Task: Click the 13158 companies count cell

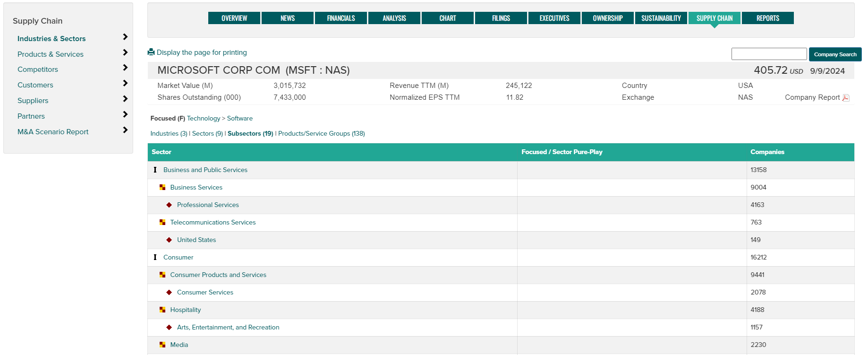Action: (800, 170)
